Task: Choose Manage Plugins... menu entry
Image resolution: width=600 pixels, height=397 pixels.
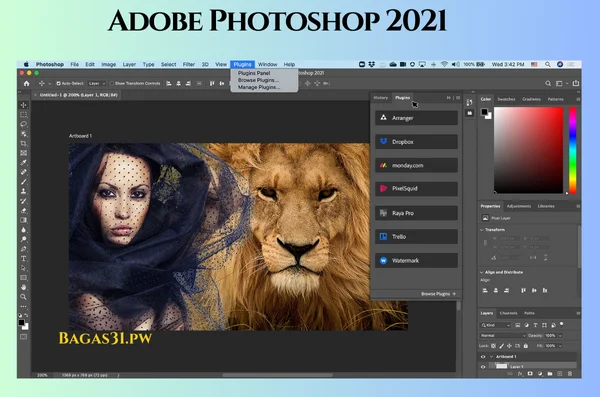Action: 259,87
